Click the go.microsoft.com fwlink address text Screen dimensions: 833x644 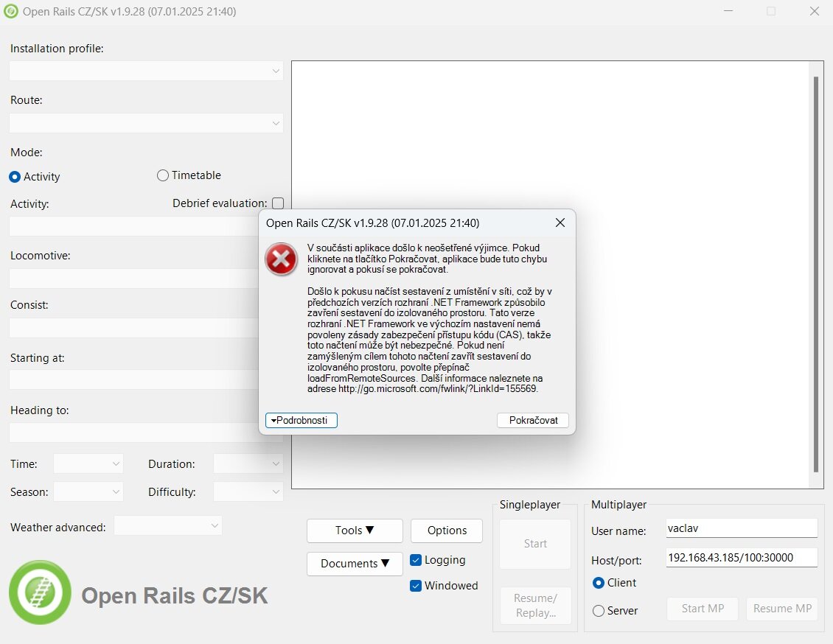point(438,388)
